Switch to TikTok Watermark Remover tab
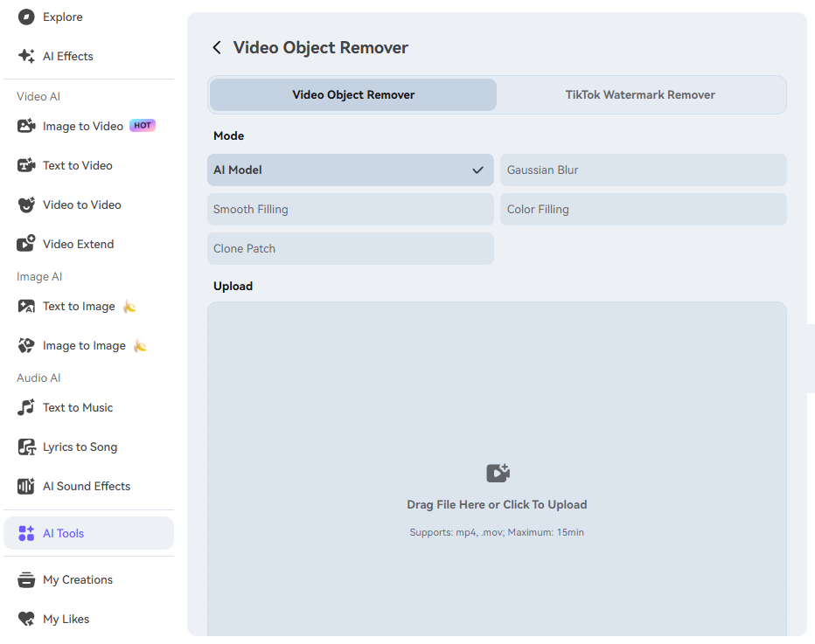 click(x=640, y=95)
